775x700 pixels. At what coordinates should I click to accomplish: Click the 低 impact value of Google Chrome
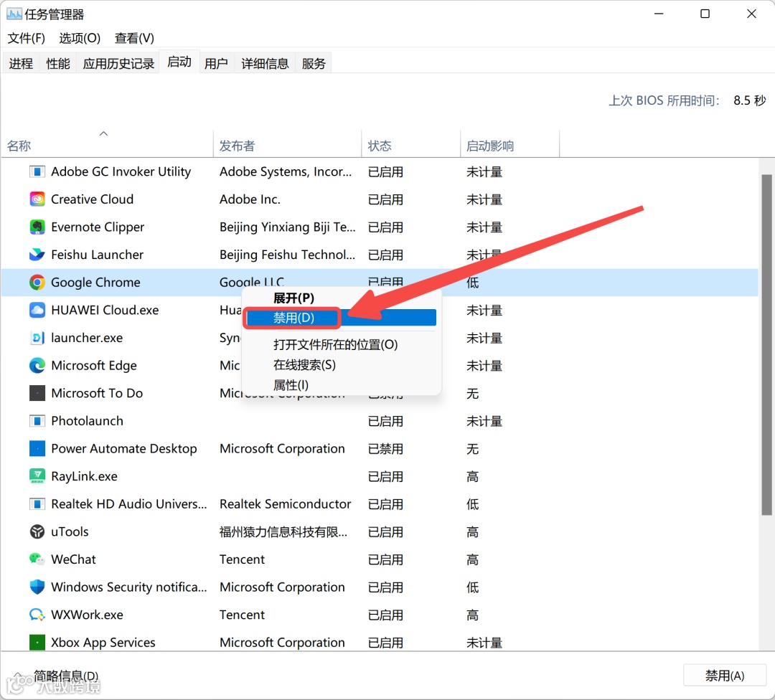[472, 282]
